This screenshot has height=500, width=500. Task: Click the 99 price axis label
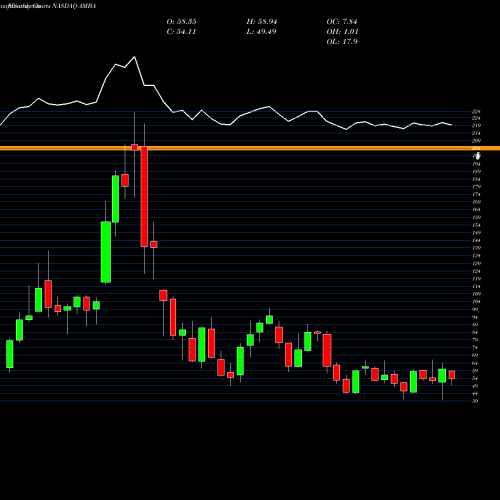pyautogui.click(x=475, y=309)
